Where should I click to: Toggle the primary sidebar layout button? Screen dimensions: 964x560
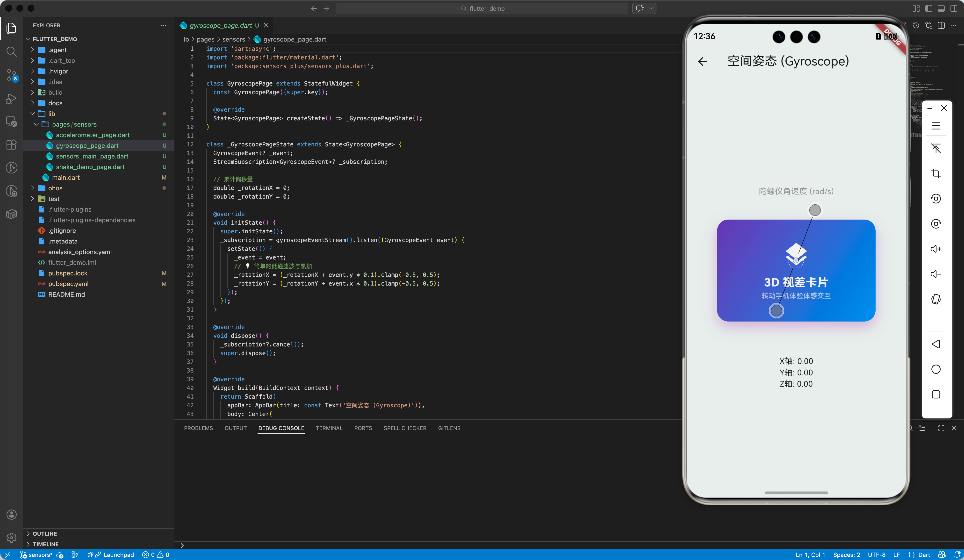pyautogui.click(x=928, y=8)
